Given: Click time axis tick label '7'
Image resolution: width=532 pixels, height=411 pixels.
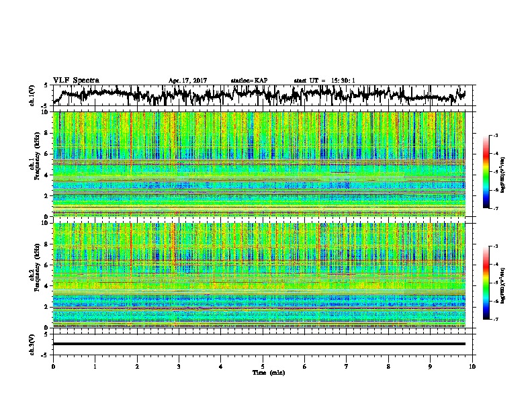Looking at the screenshot, I should [x=347, y=367].
